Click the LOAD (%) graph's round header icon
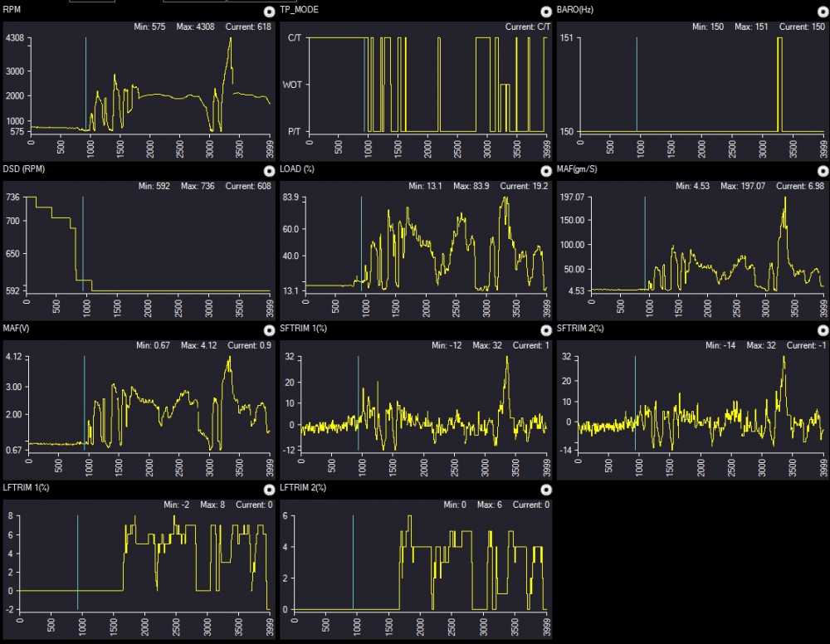830x644 pixels. [545, 171]
